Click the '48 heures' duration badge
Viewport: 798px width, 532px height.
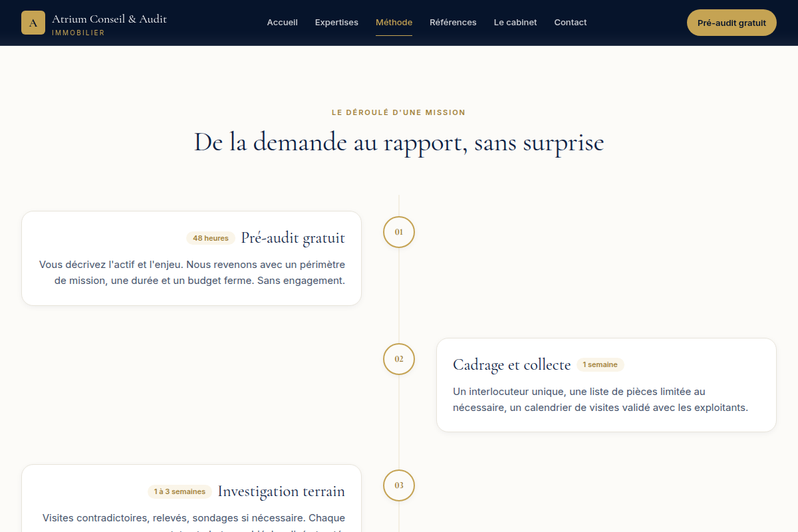pyautogui.click(x=211, y=238)
